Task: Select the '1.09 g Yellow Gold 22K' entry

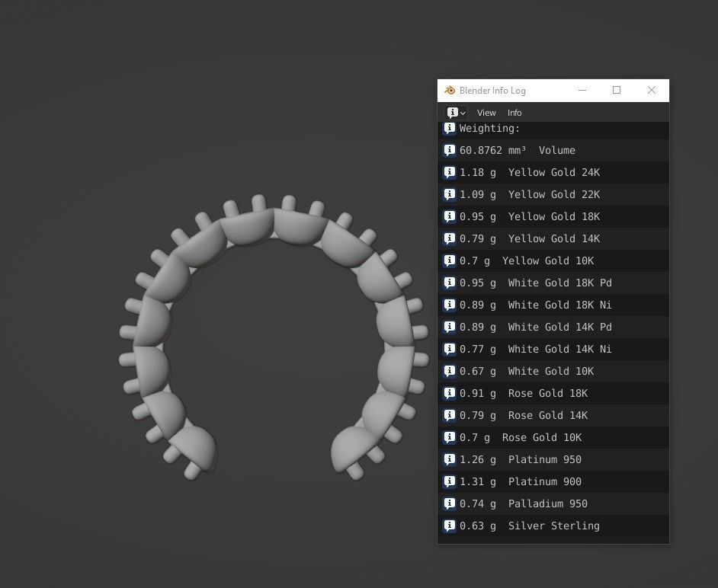Action: click(x=553, y=194)
